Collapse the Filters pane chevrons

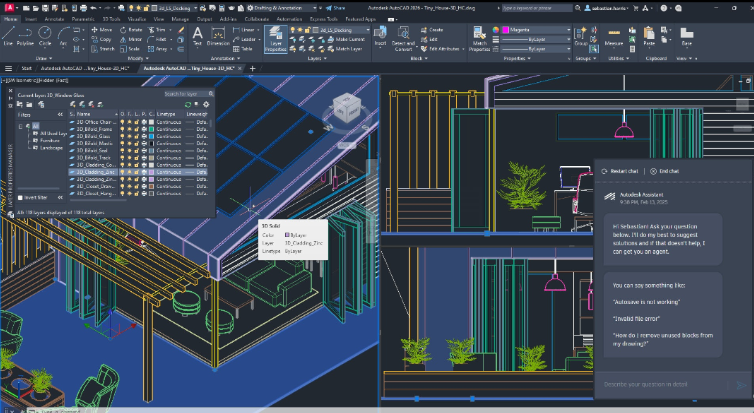(x=60, y=114)
